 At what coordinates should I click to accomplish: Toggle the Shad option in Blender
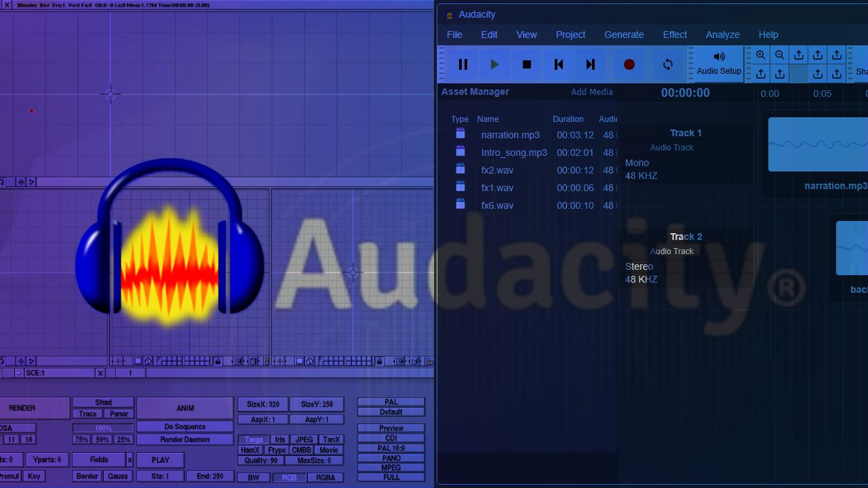103,403
